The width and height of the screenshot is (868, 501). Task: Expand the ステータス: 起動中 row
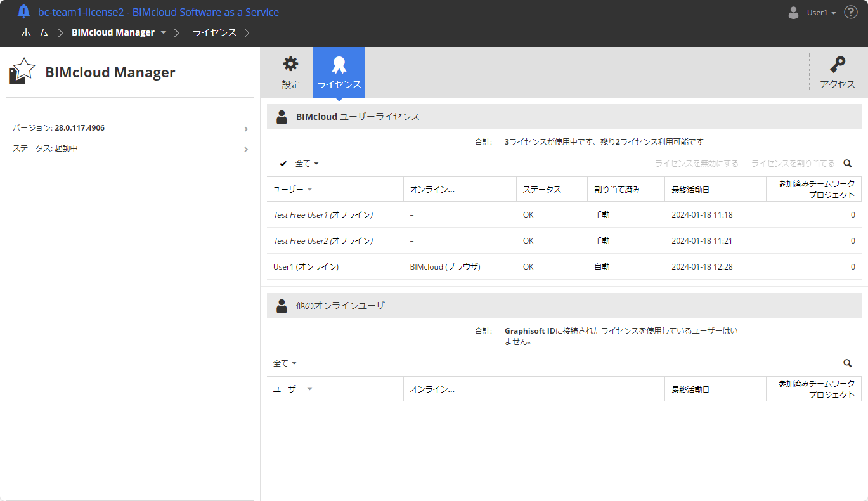pos(130,148)
